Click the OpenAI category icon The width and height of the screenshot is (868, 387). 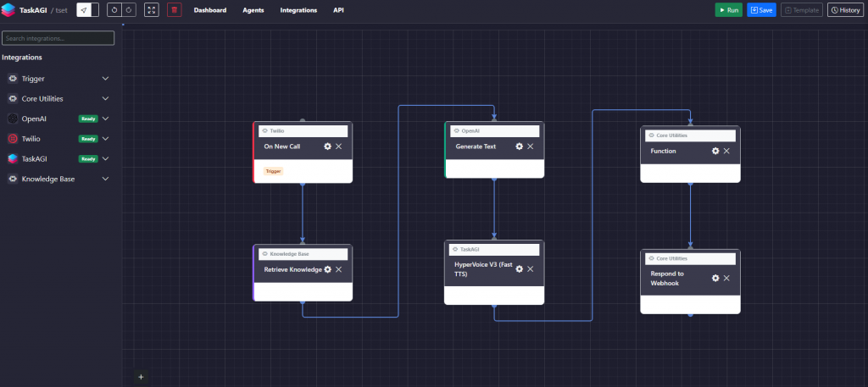13,119
